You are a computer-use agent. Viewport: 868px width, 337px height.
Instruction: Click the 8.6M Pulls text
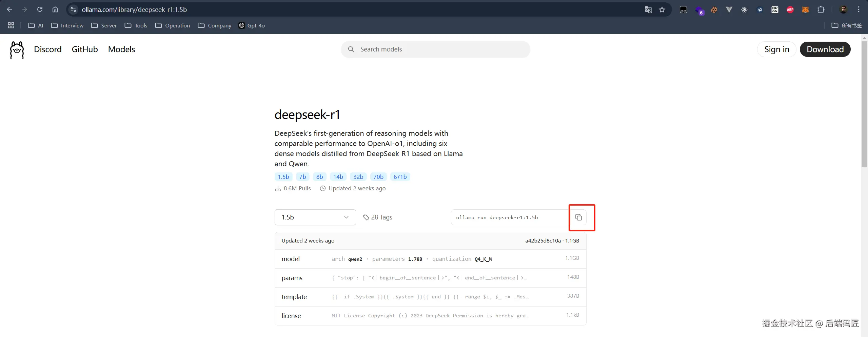tap(293, 188)
